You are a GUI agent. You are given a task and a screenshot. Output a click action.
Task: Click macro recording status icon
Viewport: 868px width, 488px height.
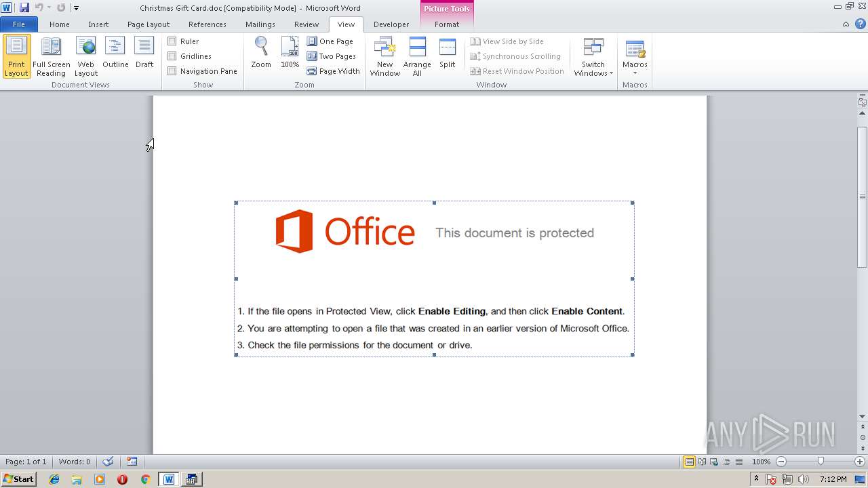click(132, 462)
